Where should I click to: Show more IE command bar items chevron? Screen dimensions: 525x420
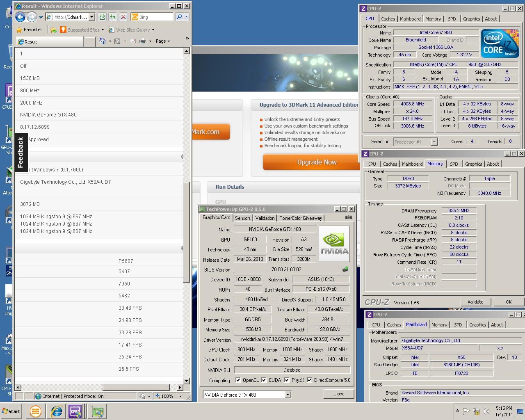pyautogui.click(x=187, y=39)
